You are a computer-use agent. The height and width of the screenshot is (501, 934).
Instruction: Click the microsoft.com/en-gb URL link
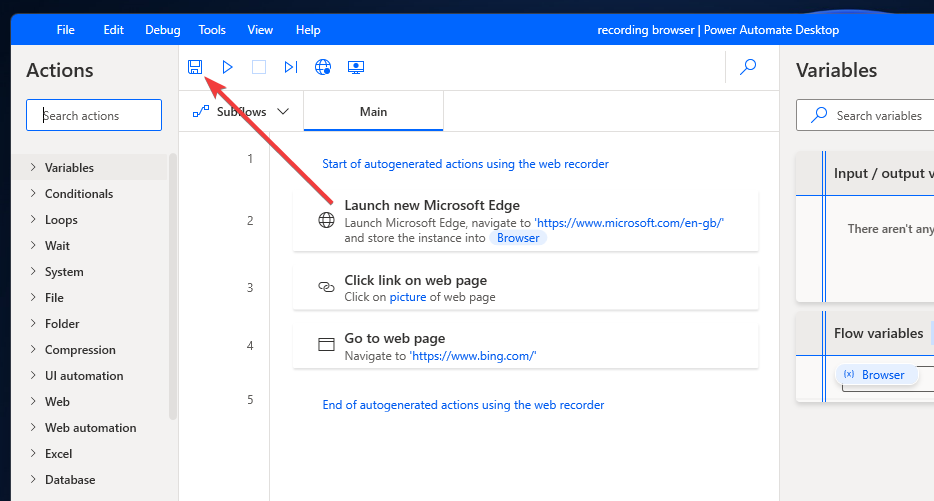coord(629,223)
